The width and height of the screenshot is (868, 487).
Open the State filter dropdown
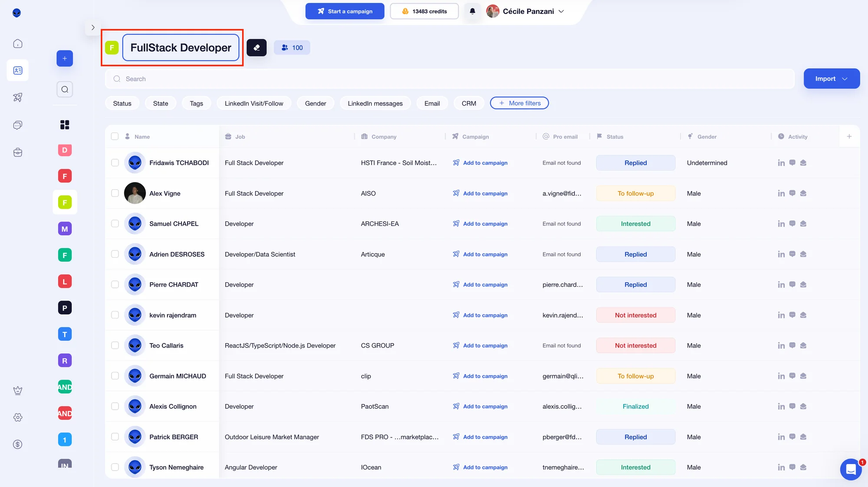[161, 103]
